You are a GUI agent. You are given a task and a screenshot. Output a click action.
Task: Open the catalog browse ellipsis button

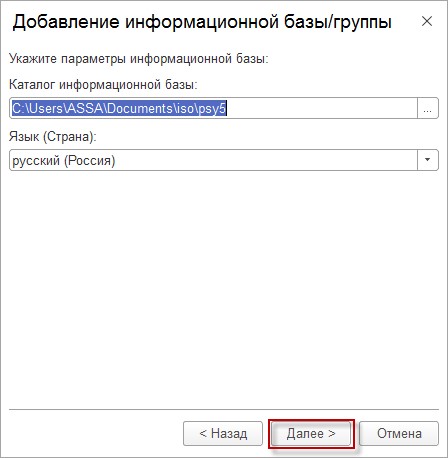428,108
